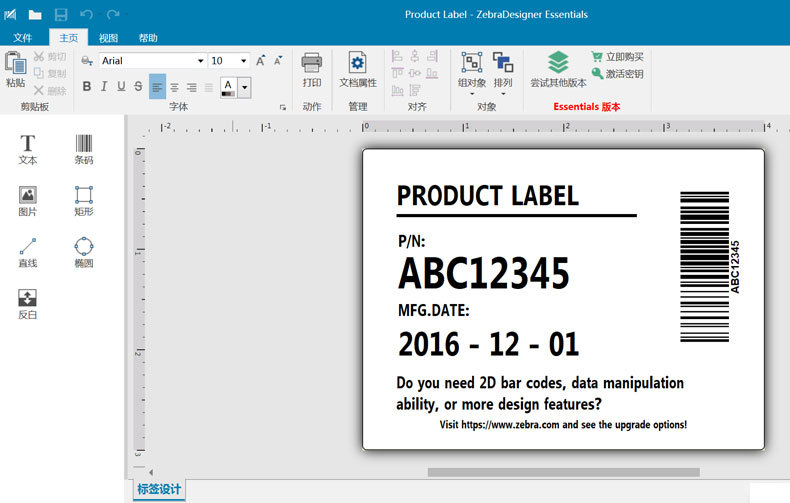790x503 pixels.
Task: Click the printer font icon beside Arial
Action: tap(87, 61)
